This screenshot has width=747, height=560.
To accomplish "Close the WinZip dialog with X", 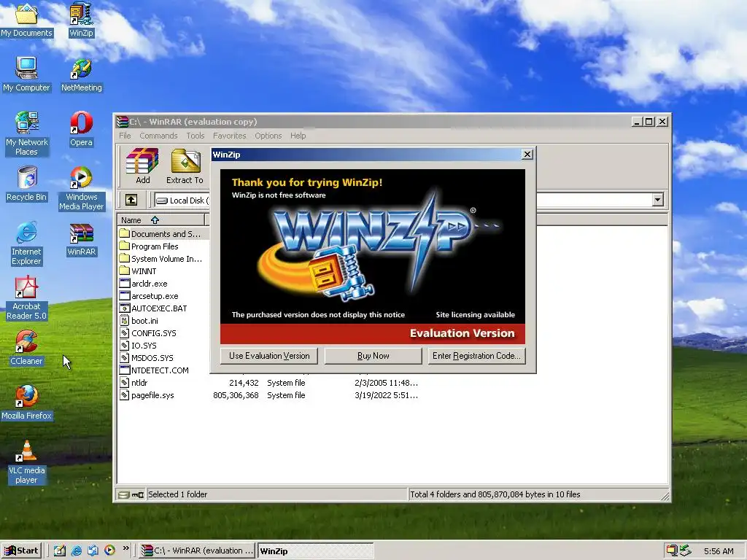I will [x=527, y=155].
